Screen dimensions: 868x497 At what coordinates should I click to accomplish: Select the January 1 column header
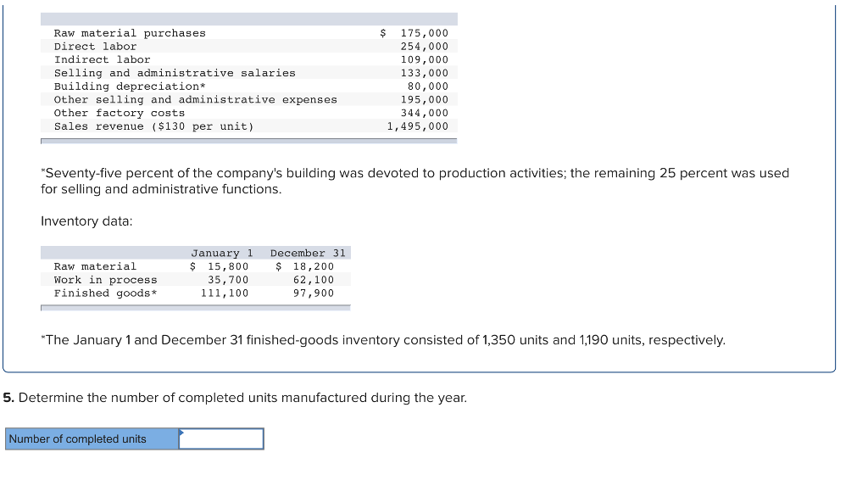[x=222, y=253]
